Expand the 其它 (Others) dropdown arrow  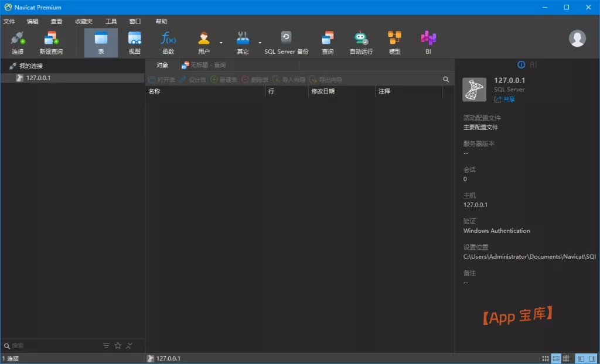click(x=260, y=43)
